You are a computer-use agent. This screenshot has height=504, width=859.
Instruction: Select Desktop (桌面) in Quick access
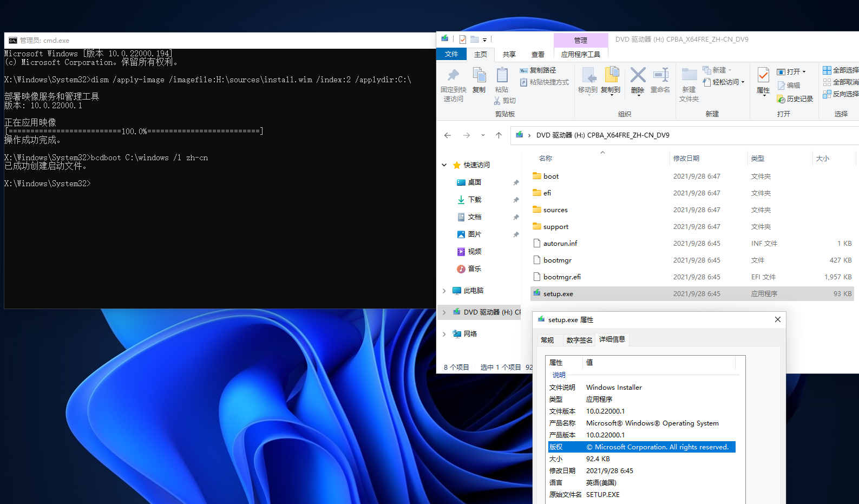(475, 182)
